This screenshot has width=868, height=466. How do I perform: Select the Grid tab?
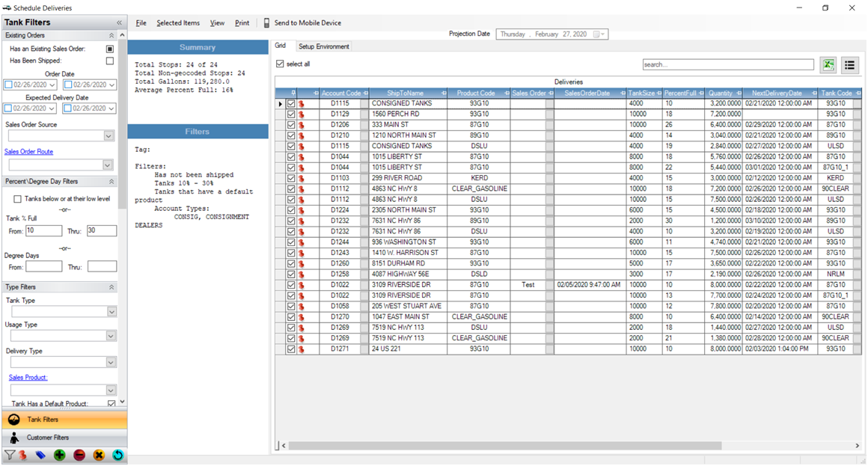[281, 46]
